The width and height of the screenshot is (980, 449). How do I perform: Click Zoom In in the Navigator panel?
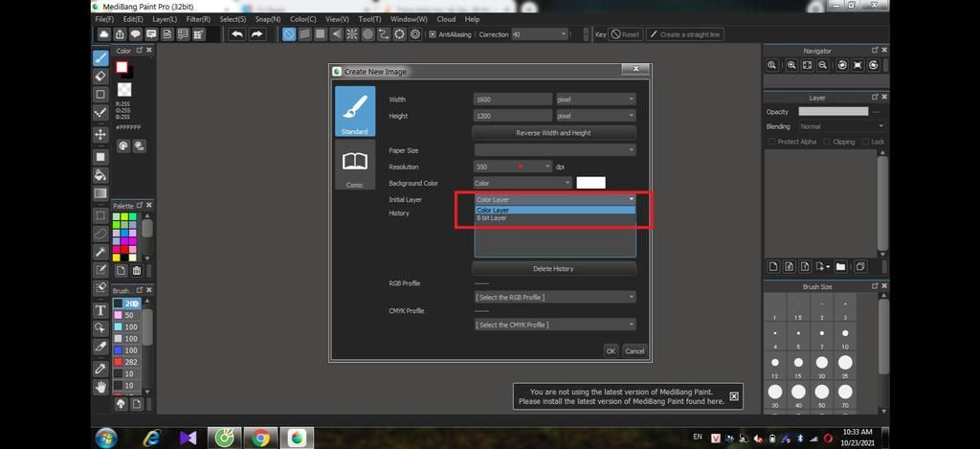click(791, 65)
